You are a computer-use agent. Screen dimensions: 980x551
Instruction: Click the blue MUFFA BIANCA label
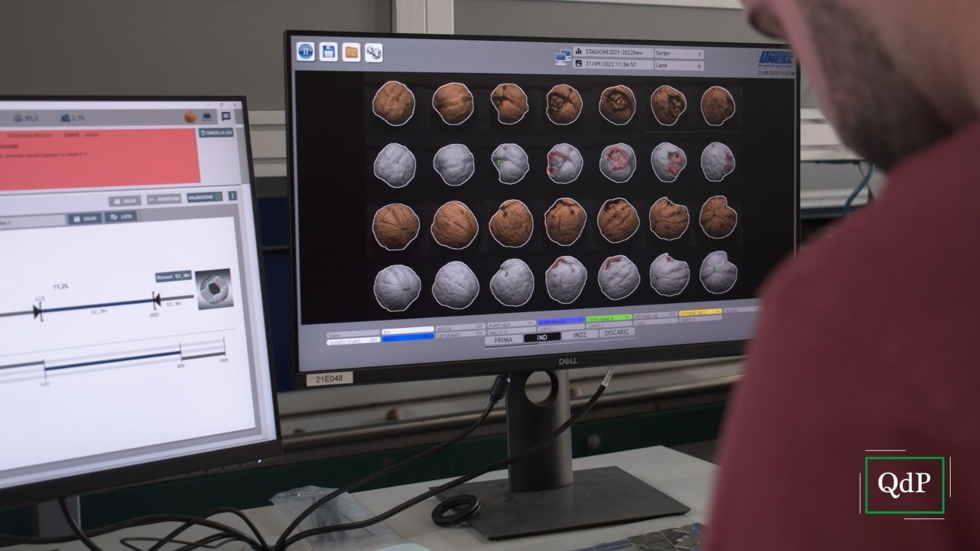[560, 321]
